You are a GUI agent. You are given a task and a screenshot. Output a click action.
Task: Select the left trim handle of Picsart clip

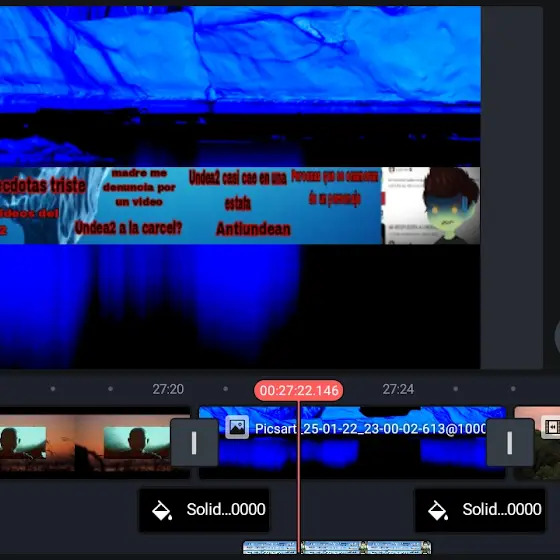click(x=194, y=442)
